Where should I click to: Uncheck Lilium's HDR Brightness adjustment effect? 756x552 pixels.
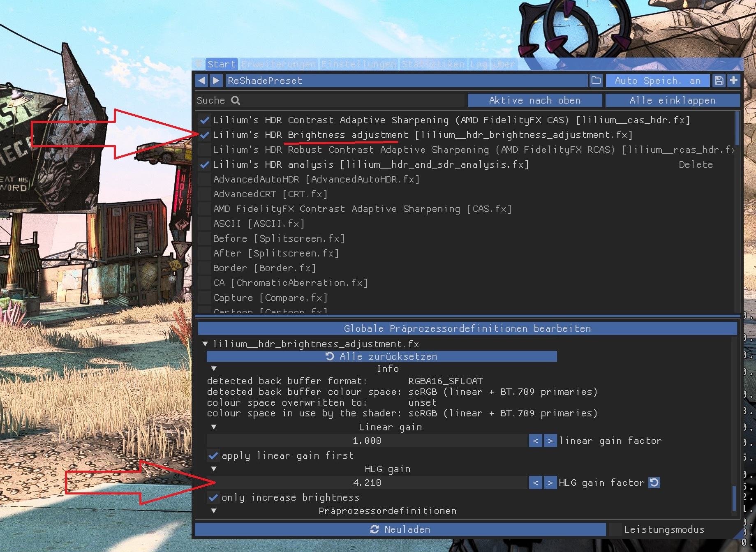(204, 135)
